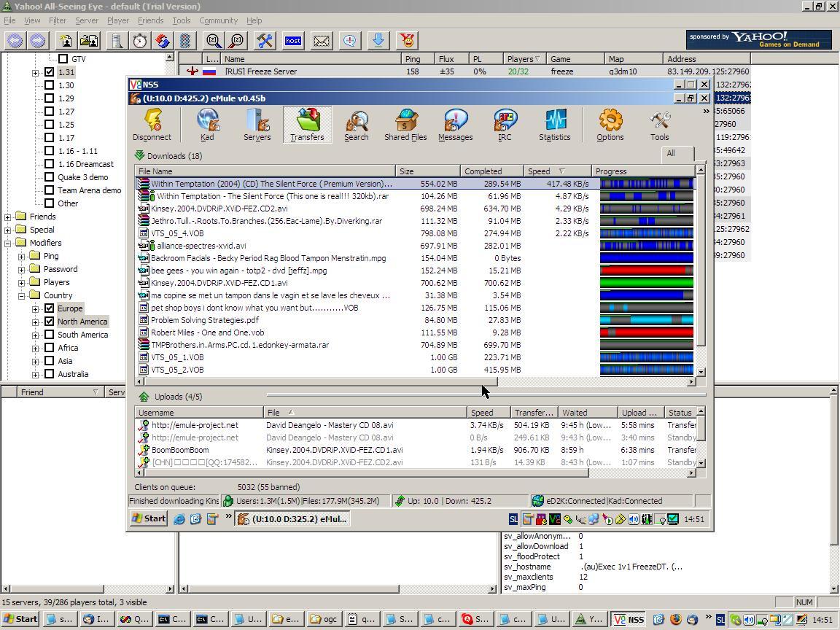
Task: Expand the Ping folder under Modifiers
Action: point(21,256)
